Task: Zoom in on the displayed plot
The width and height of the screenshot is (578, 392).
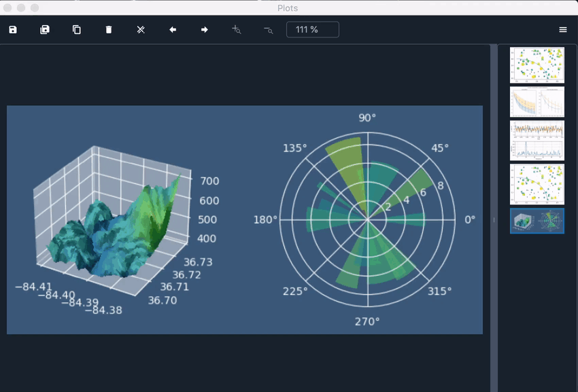Action: (x=236, y=29)
